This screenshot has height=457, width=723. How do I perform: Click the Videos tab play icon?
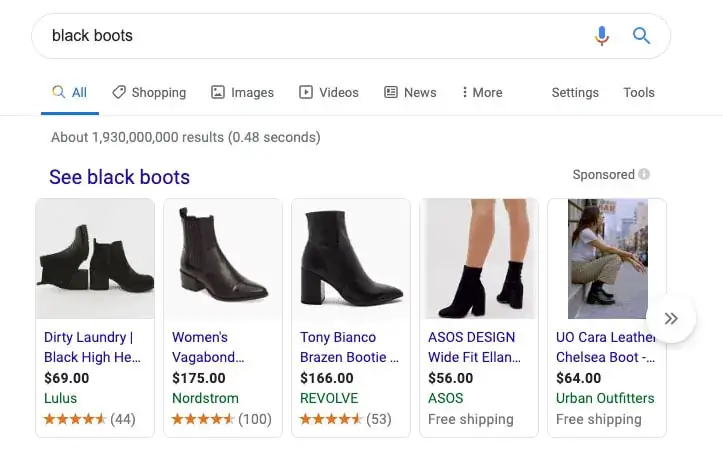306,92
